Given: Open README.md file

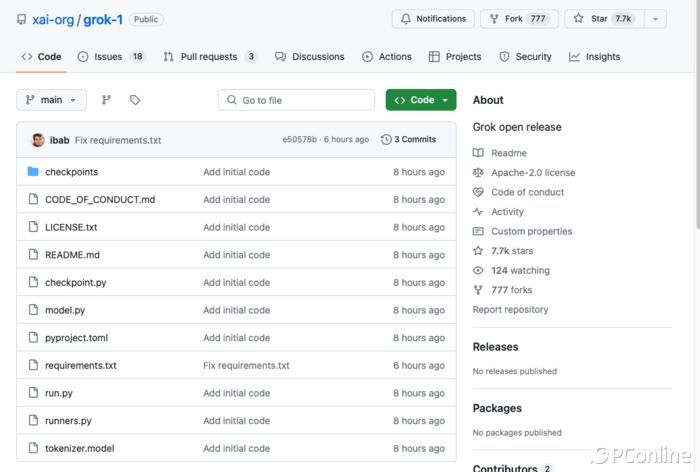Looking at the screenshot, I should click(x=72, y=255).
